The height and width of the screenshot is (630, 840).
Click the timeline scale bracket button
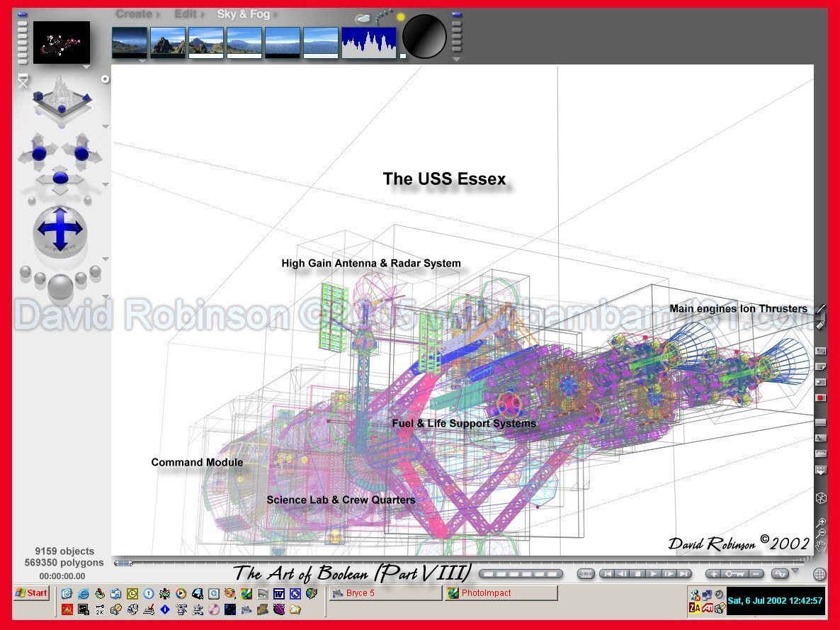pos(586,574)
